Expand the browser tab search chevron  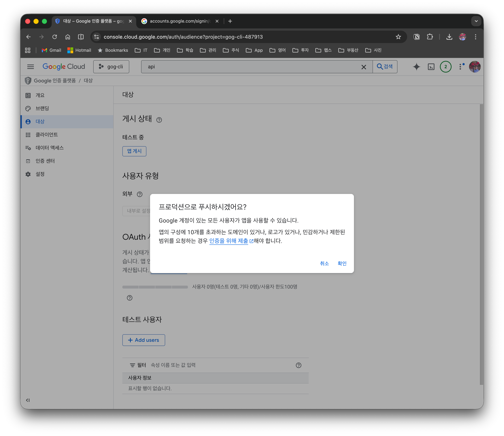[476, 21]
